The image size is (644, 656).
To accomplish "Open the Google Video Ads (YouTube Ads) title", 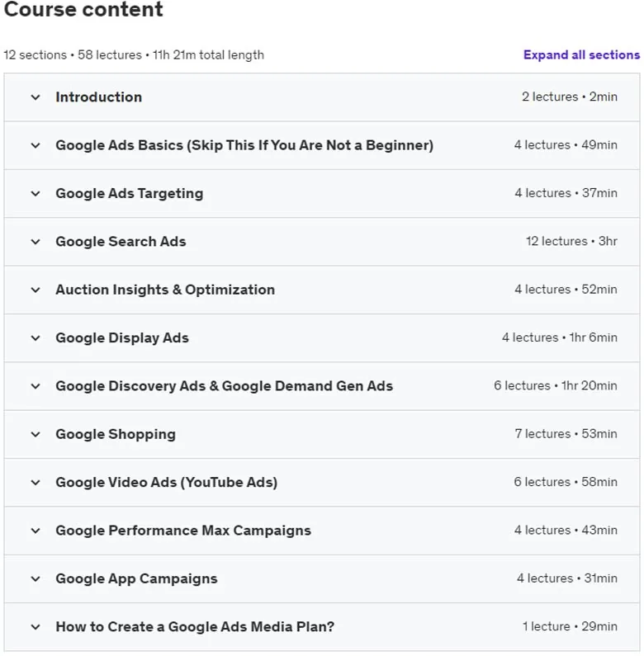I will pos(167,483).
